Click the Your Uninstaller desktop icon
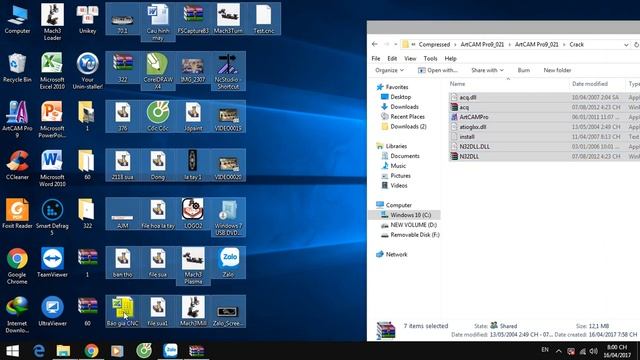The height and width of the screenshot is (360, 640). click(x=87, y=71)
